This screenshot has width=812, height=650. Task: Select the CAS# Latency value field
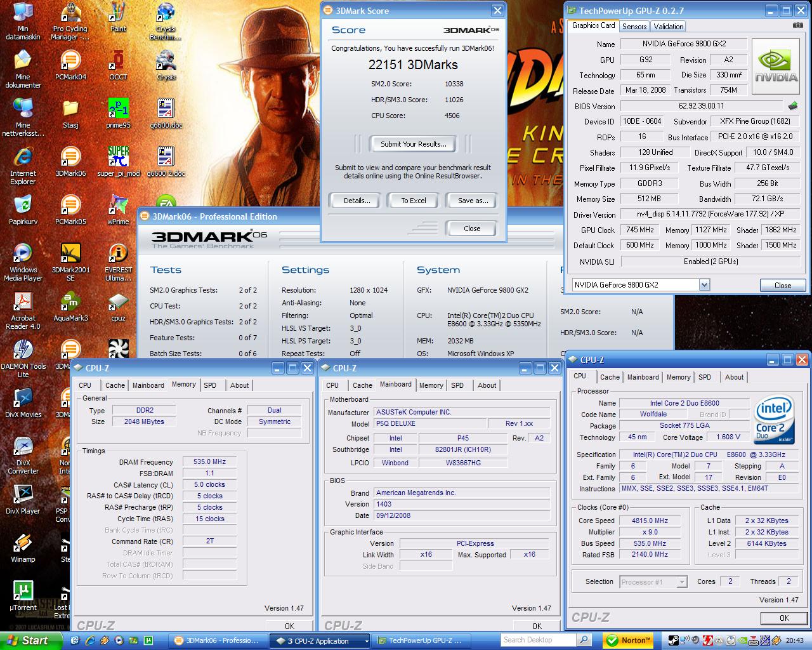209,484
